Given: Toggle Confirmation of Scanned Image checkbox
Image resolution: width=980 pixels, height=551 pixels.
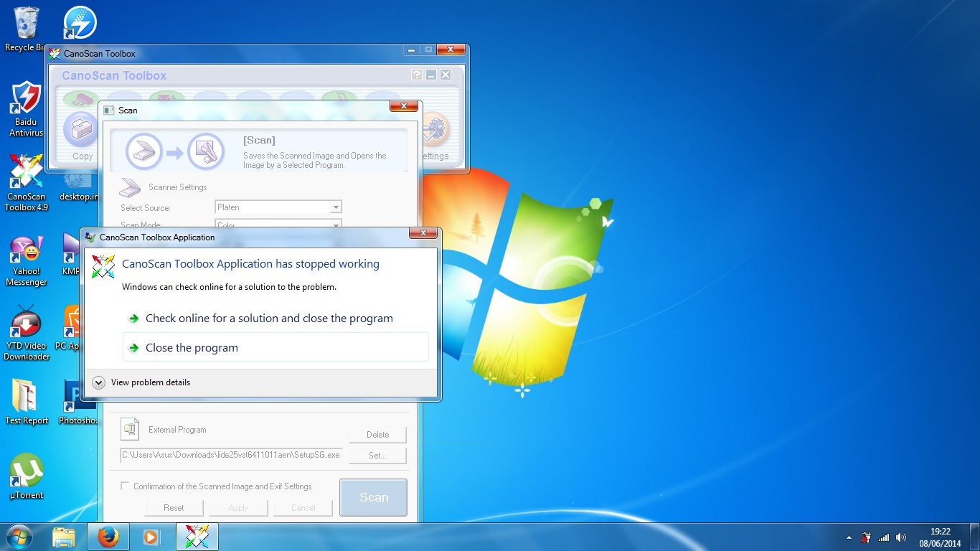Looking at the screenshot, I should [126, 486].
